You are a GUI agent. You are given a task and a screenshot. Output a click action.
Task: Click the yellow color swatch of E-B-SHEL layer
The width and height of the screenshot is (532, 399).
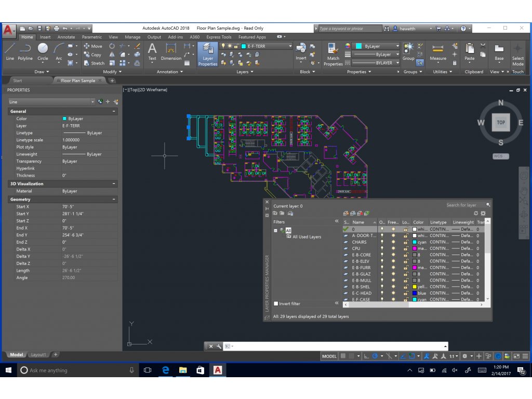pyautogui.click(x=414, y=287)
